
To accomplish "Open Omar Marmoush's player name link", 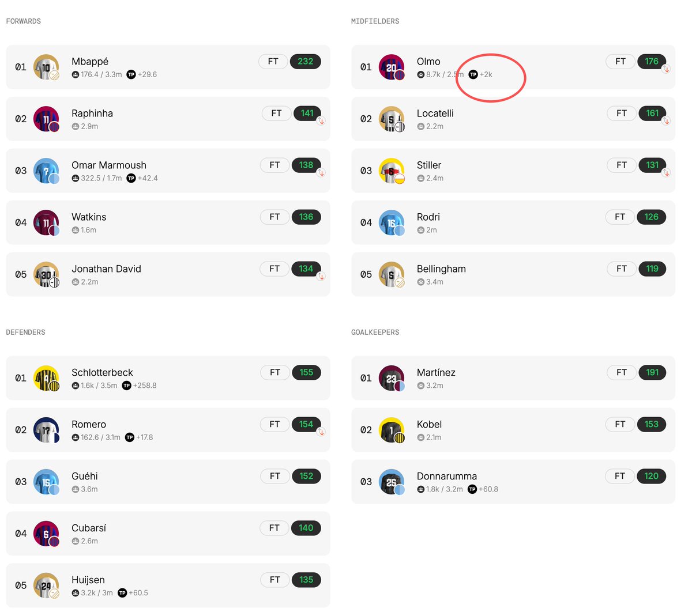I will (x=109, y=165).
